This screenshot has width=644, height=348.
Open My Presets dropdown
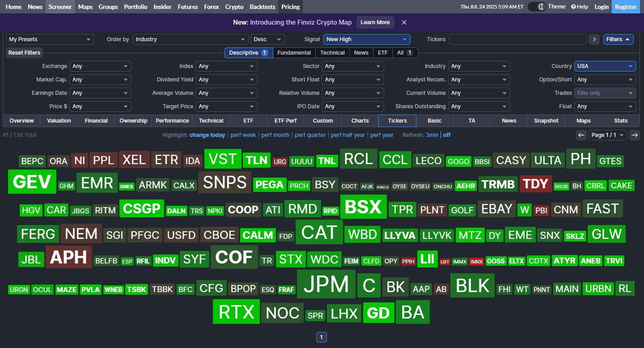(x=50, y=39)
